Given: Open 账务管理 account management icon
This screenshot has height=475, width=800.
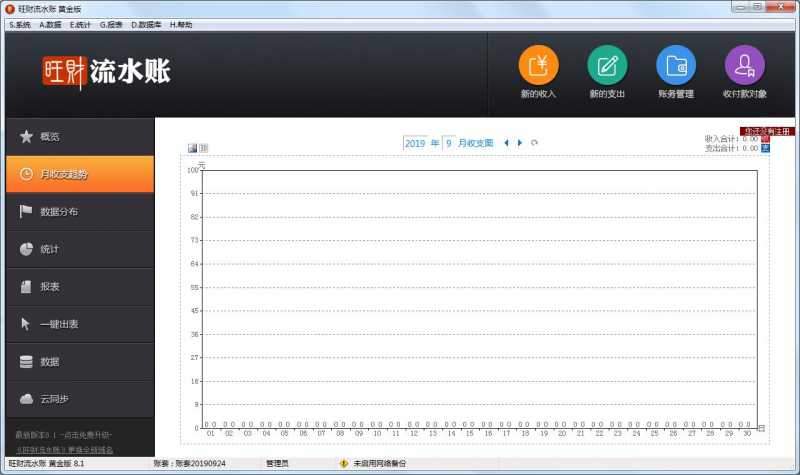Looking at the screenshot, I should pos(676,65).
